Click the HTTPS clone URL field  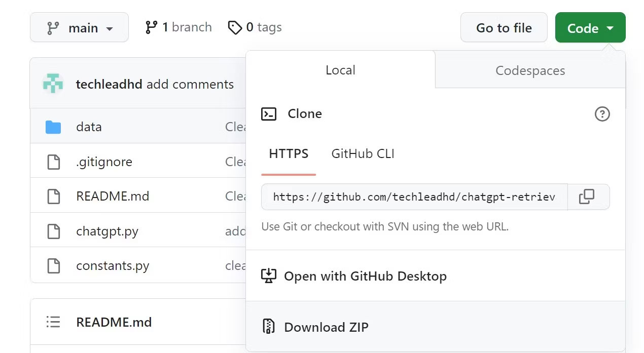coord(414,197)
